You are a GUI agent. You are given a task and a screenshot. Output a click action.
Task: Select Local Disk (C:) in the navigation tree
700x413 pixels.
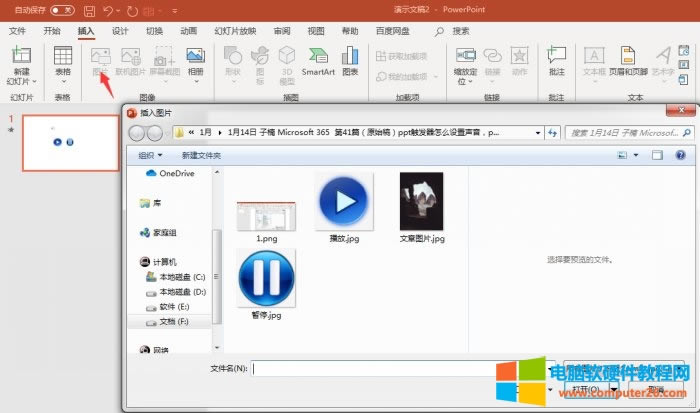(x=176, y=276)
